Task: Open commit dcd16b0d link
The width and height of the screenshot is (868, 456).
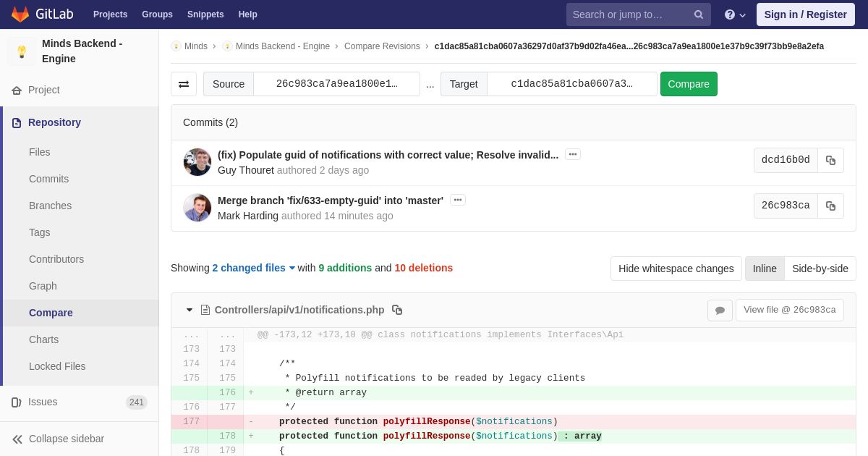Action: coord(786,160)
